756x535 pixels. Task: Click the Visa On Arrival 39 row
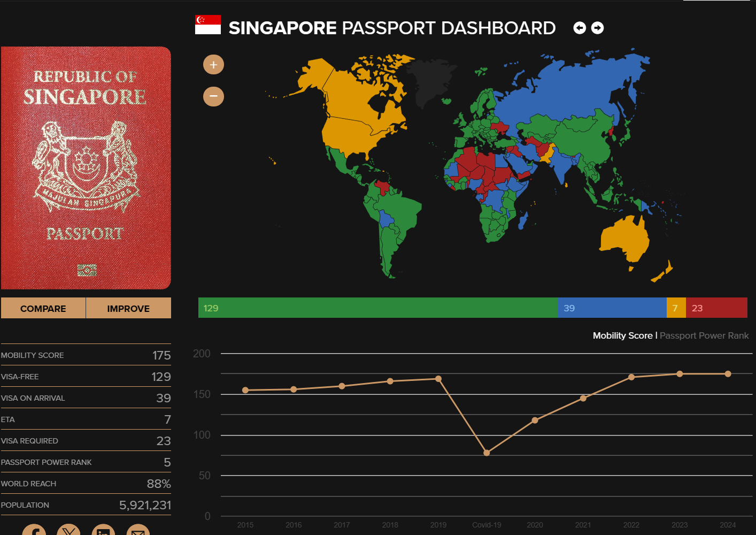[x=86, y=398]
